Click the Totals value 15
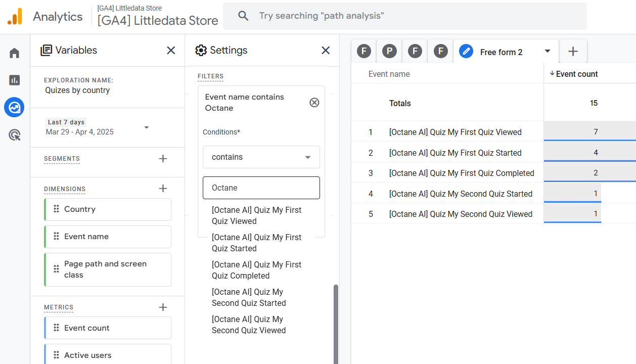The width and height of the screenshot is (636, 364). point(594,103)
